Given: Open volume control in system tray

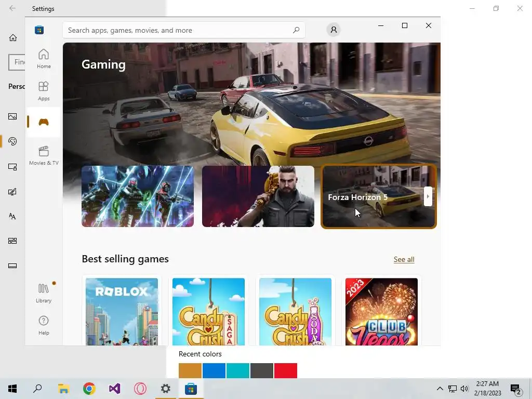Looking at the screenshot, I should pos(464,389).
